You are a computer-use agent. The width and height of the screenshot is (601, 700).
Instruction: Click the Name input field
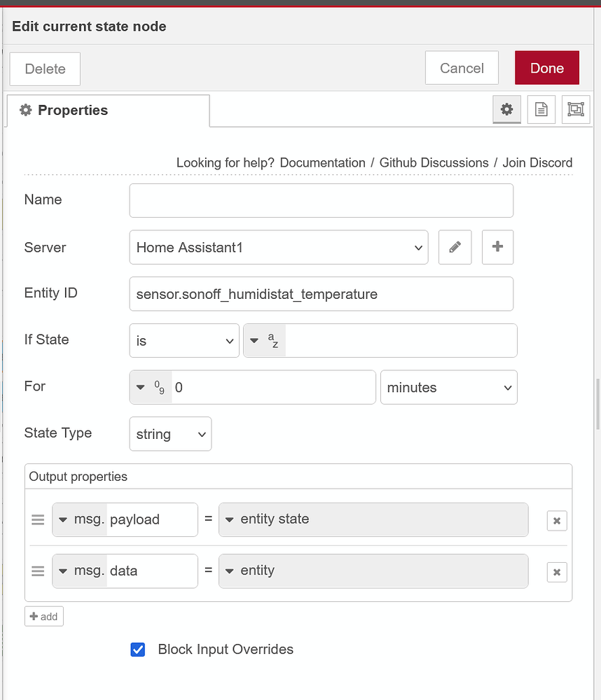(x=321, y=200)
